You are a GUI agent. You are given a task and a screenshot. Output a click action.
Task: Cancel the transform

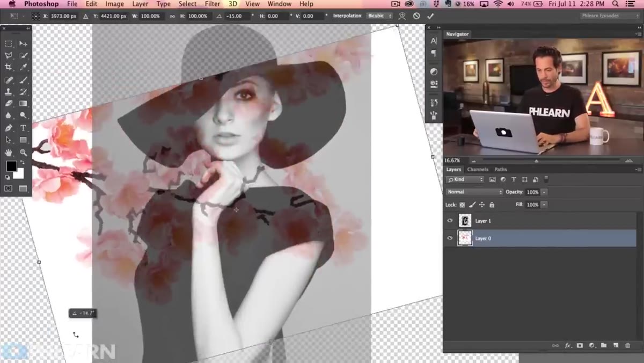tap(416, 16)
